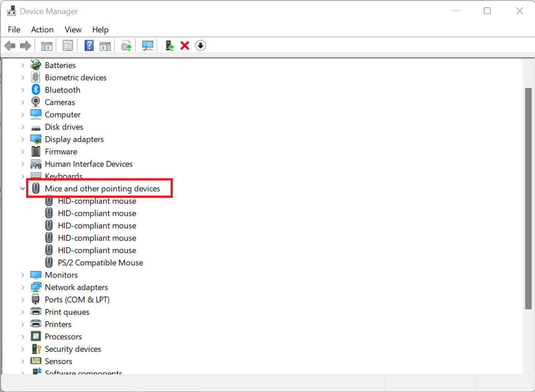Collapse Mice and other pointing devices
Image resolution: width=535 pixels, height=392 pixels.
(22, 189)
